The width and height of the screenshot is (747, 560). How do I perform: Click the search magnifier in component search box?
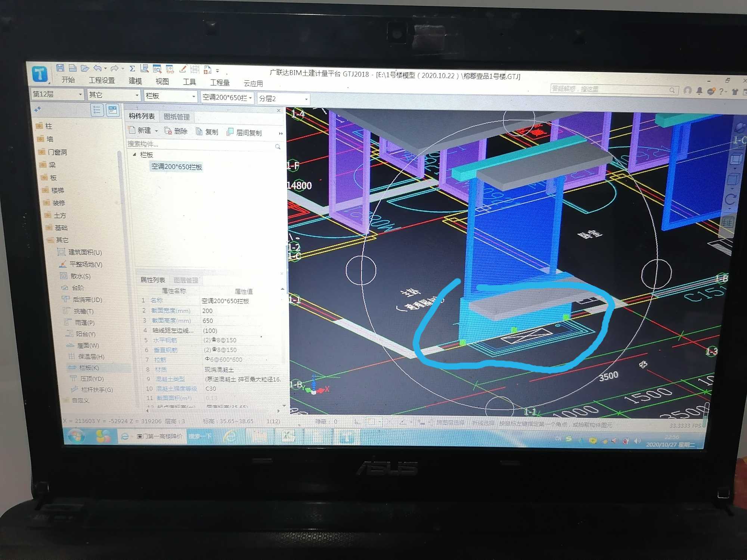(x=278, y=147)
